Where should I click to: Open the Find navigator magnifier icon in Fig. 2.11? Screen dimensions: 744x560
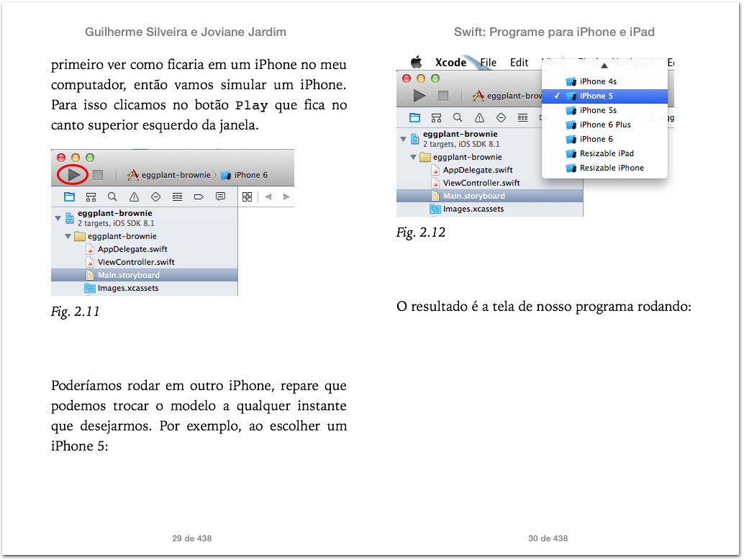coord(112,197)
